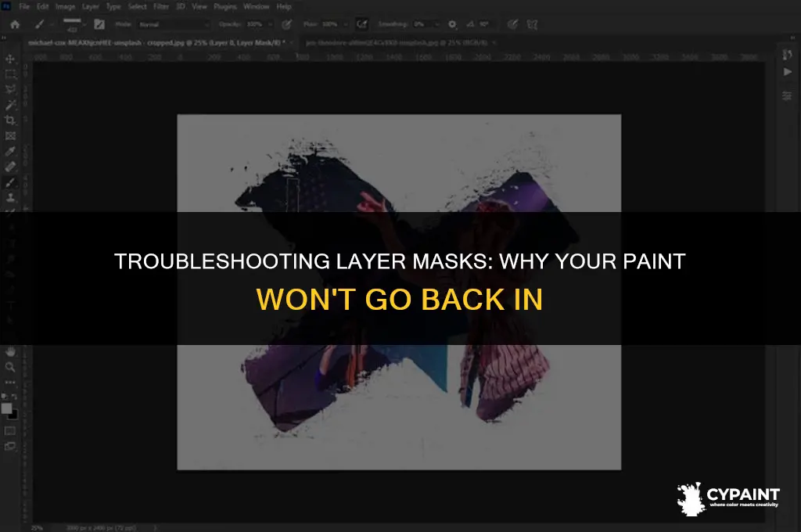The image size is (801, 532).
Task: Open the History panel icon on right dock
Action: (x=787, y=56)
